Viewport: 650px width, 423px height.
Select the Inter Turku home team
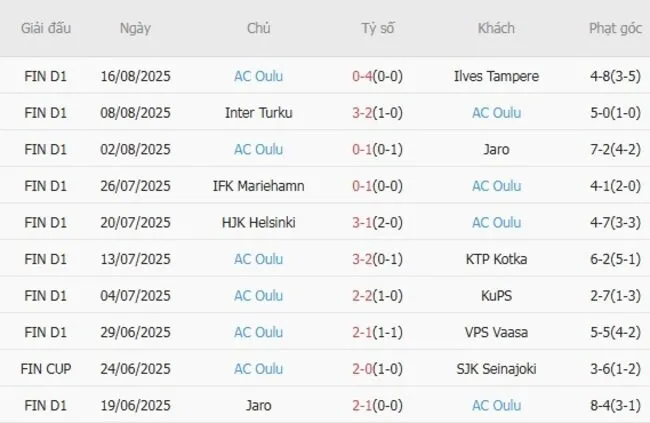point(259,113)
